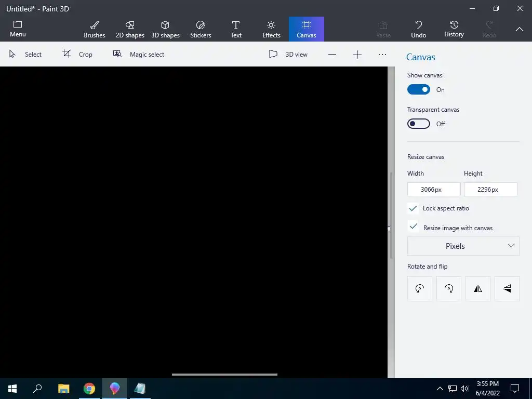Viewport: 532px width, 399px height.
Task: Choose the Select tool
Action: (25, 54)
